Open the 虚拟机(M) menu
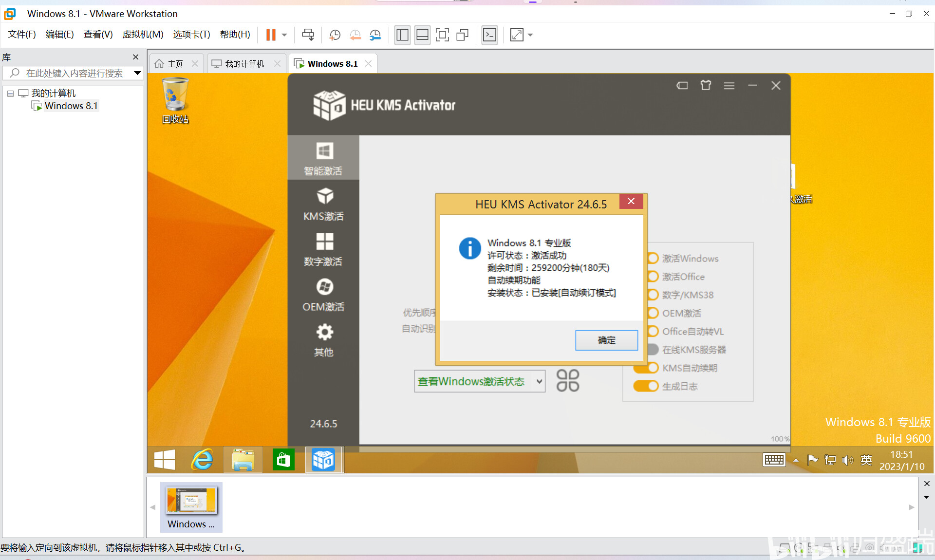Image resolution: width=935 pixels, height=560 pixels. (143, 34)
